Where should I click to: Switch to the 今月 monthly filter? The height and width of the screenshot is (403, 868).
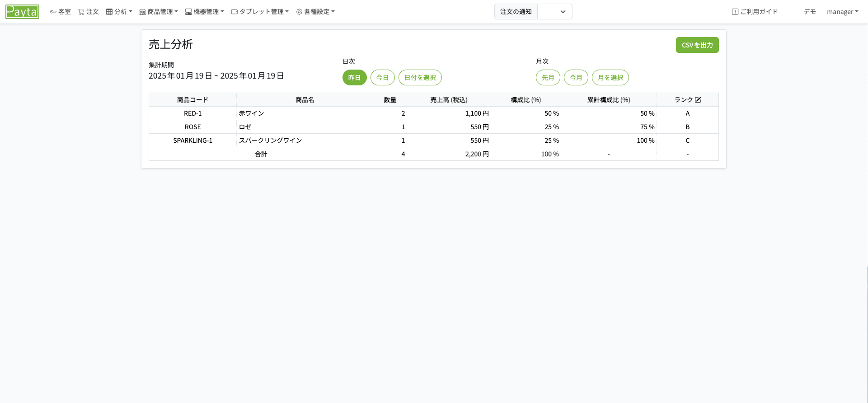pos(576,78)
